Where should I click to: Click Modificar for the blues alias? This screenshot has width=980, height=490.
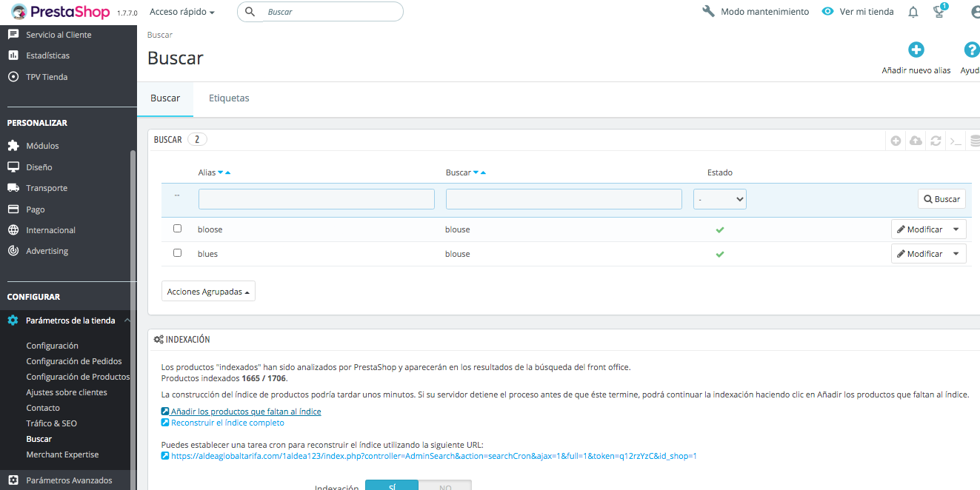pos(919,254)
